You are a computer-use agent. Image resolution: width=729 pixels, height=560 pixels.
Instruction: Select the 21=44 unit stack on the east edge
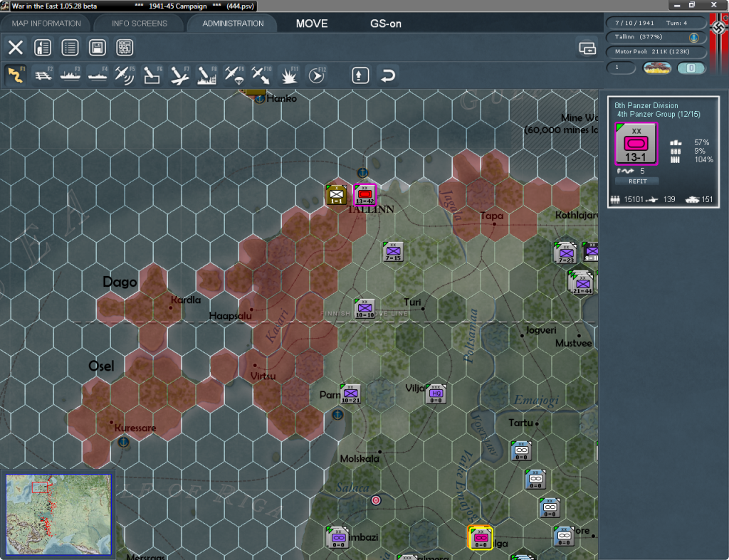click(x=581, y=282)
